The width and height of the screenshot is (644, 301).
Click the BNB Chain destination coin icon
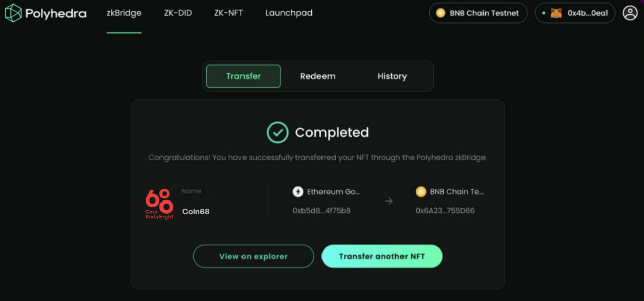(421, 192)
